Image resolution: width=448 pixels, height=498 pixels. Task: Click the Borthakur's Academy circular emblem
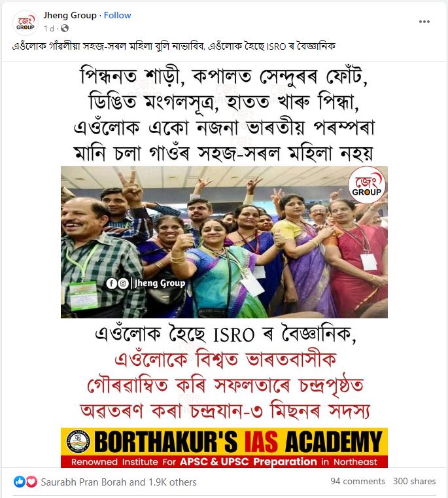tap(78, 442)
